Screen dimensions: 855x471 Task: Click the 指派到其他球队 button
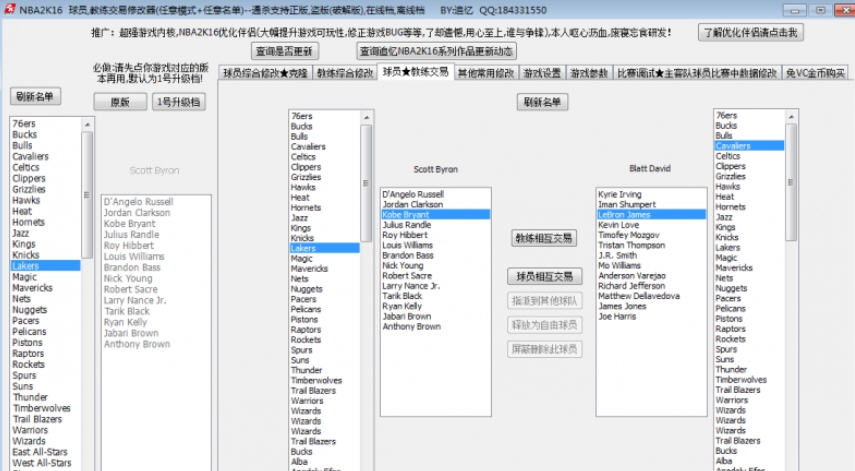tap(544, 300)
